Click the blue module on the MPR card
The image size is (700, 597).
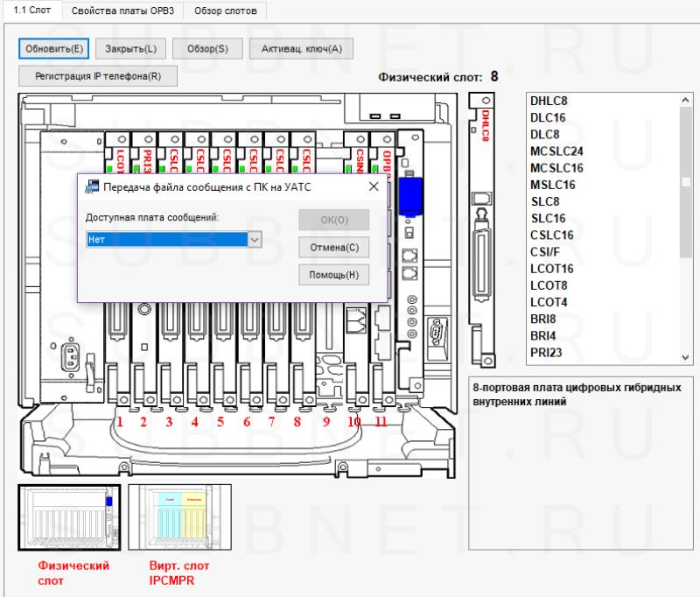[x=410, y=195]
